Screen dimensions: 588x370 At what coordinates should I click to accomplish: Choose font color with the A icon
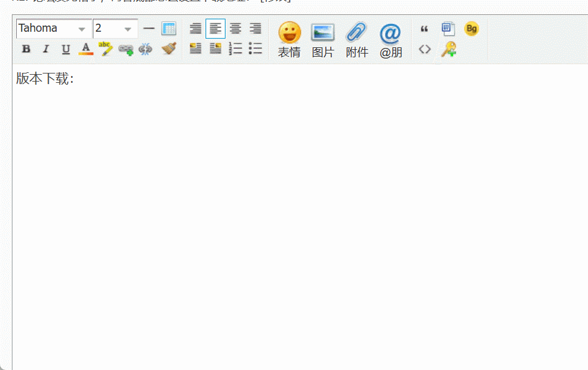tap(85, 49)
